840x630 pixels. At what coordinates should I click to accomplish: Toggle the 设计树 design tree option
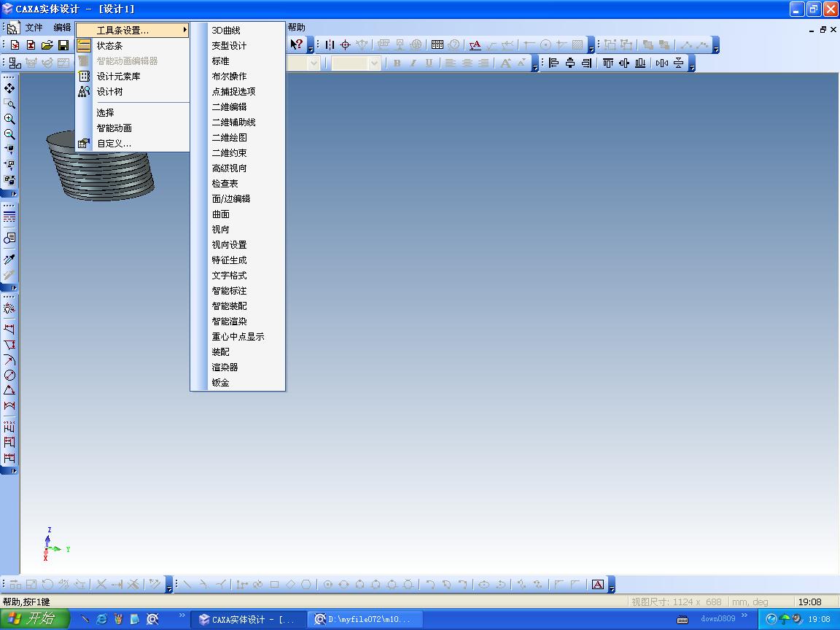(133, 92)
